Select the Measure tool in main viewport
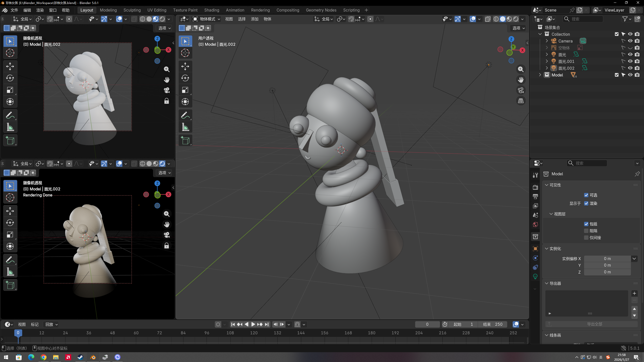644x362 pixels. 185,128
